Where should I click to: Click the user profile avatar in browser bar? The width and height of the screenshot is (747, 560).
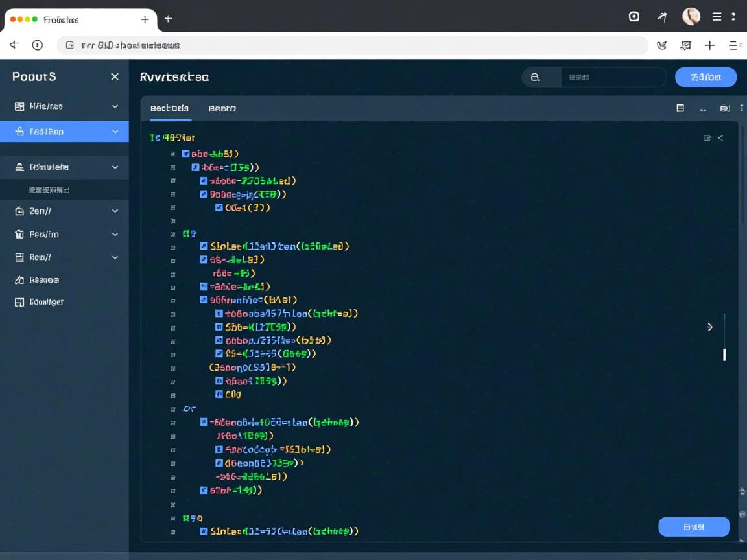(x=691, y=17)
